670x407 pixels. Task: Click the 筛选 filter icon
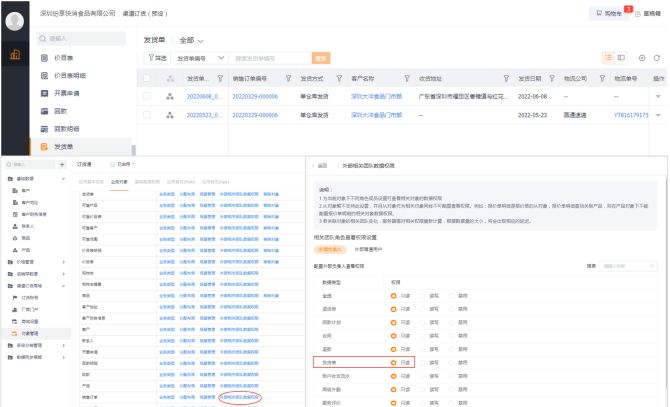[x=150, y=59]
